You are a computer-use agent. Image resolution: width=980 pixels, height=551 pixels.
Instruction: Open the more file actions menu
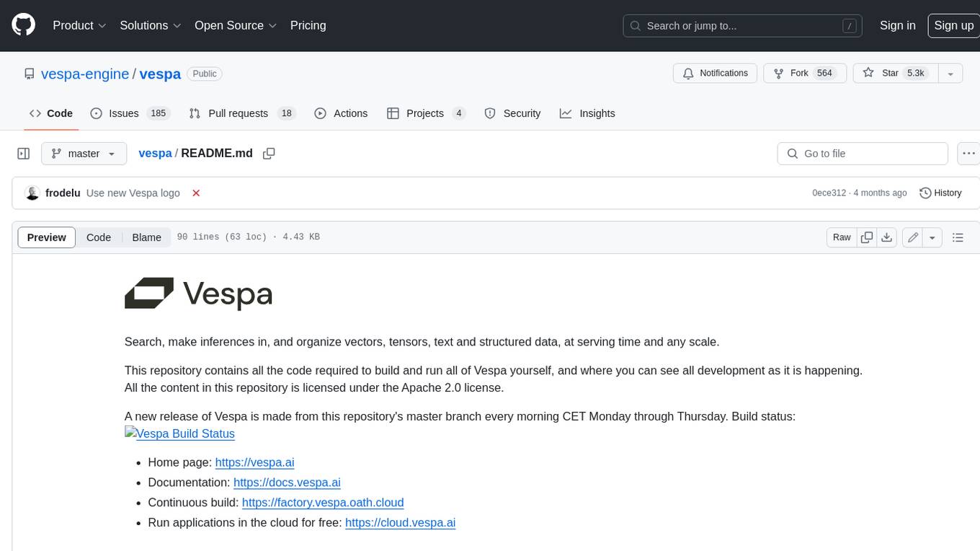(x=968, y=154)
